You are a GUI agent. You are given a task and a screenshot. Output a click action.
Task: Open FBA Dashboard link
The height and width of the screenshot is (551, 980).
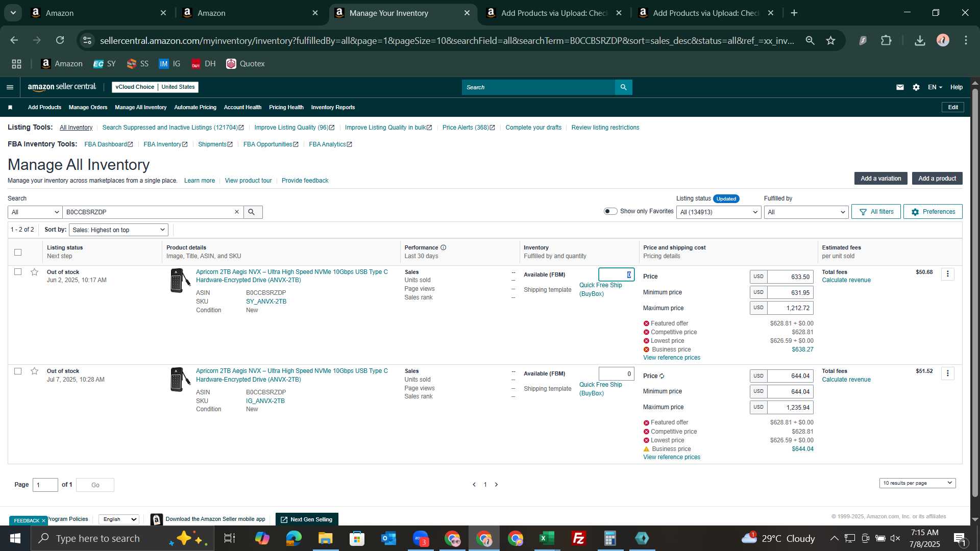pos(108,144)
